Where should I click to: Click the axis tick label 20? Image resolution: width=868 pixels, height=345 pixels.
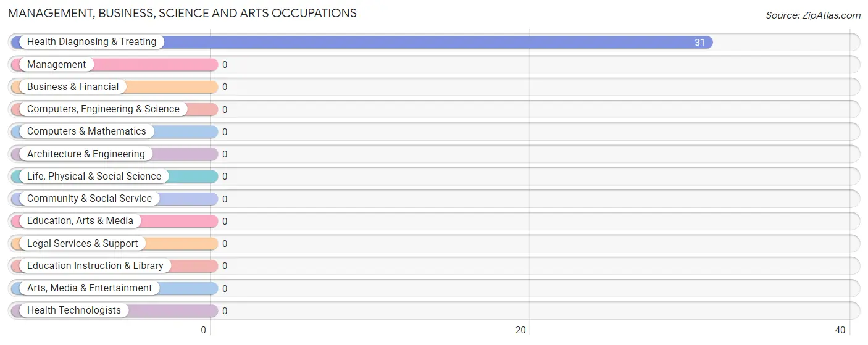[520, 330]
